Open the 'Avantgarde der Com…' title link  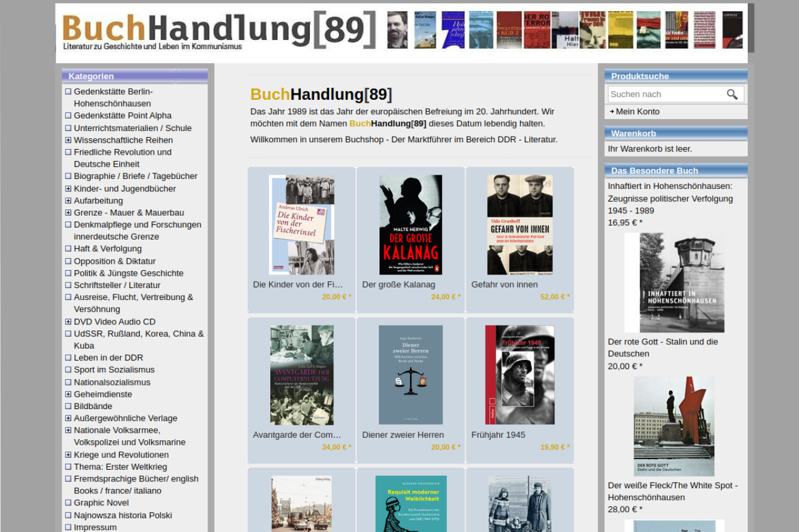[297, 435]
